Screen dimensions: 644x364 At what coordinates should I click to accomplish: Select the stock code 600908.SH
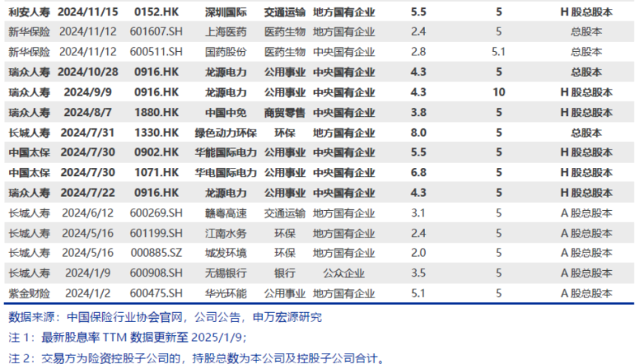click(156, 273)
